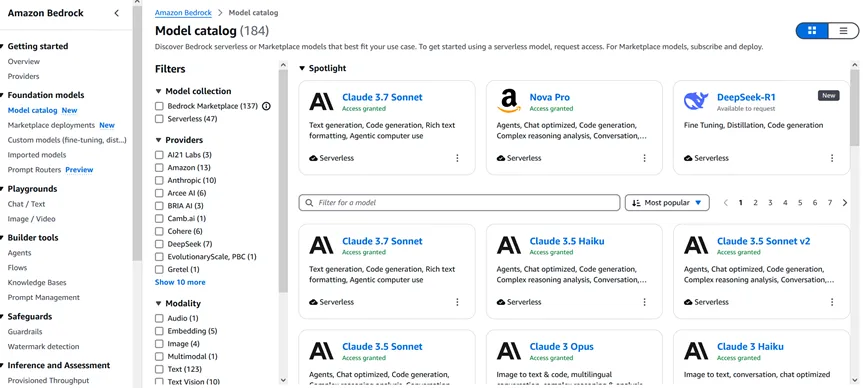Click info icon next to Bedrock Marketplace
This screenshot has height=388, width=863.
[x=266, y=106]
